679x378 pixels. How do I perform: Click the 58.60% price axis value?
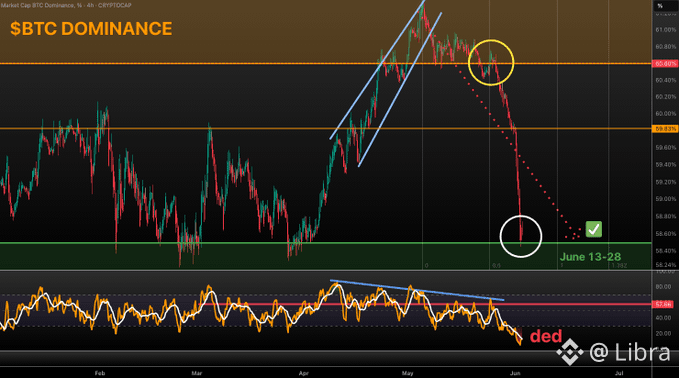pyautogui.click(x=666, y=234)
